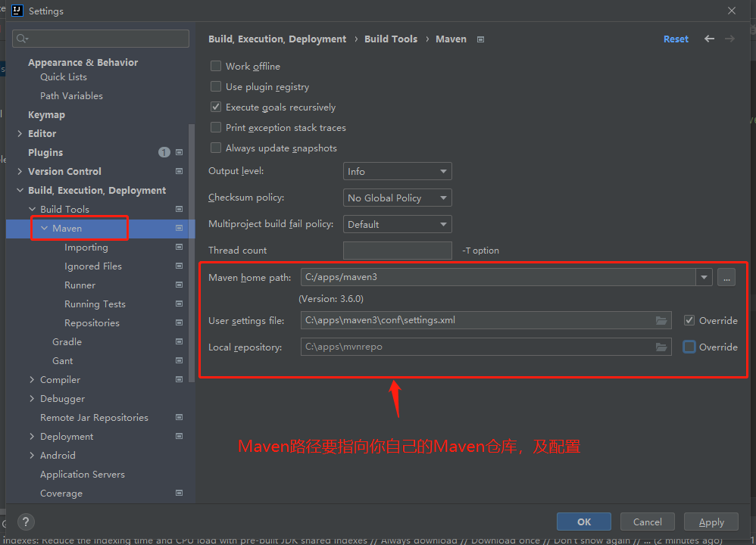This screenshot has width=756, height=545.
Task: Expand the Debugger node
Action: point(32,398)
